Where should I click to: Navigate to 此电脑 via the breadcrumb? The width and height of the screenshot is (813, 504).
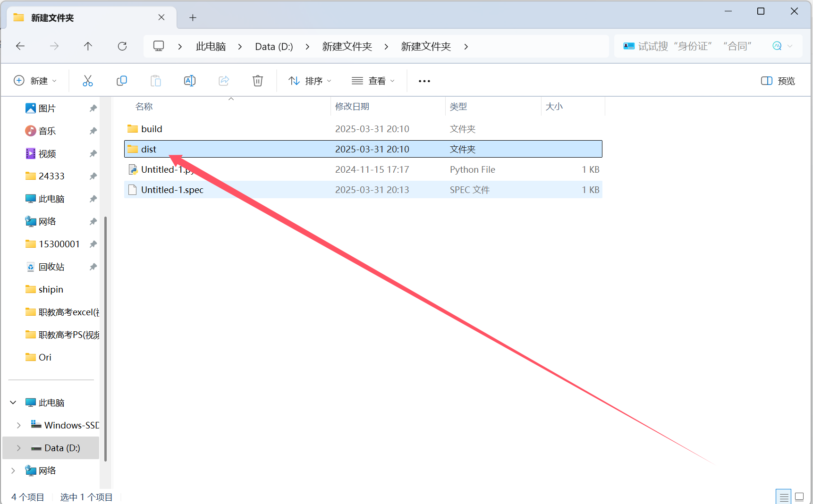tap(211, 46)
